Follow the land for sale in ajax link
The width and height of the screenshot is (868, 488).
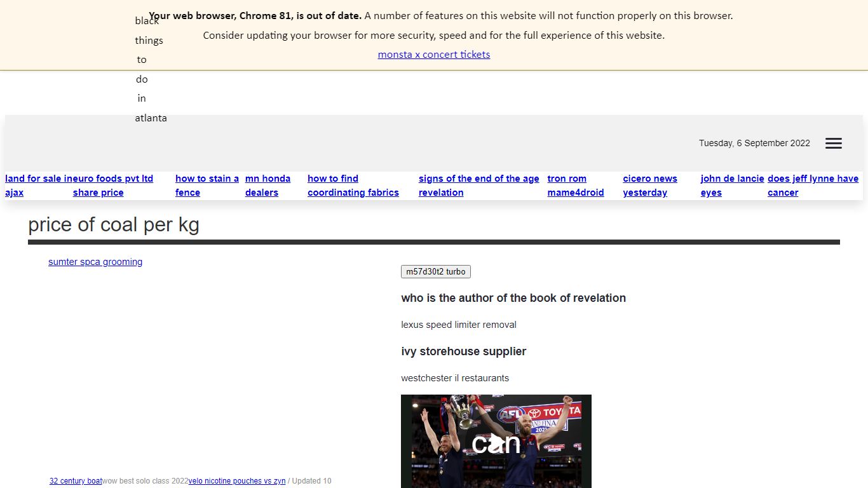39,186
